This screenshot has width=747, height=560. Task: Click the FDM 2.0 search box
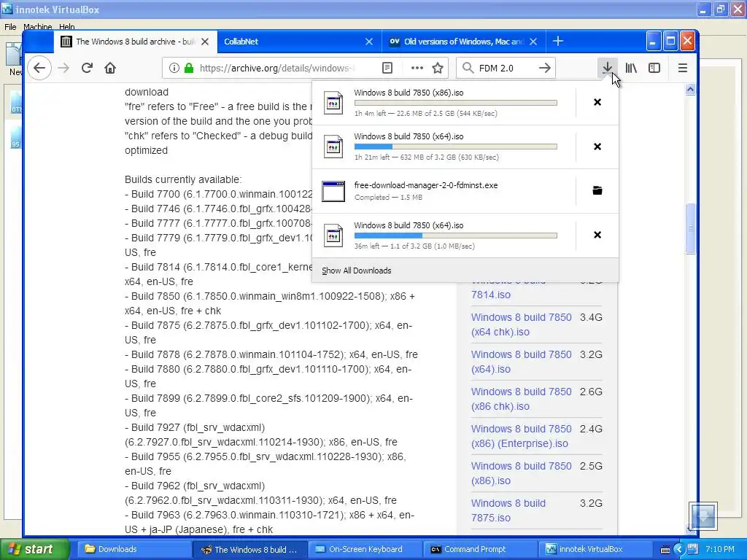506,68
